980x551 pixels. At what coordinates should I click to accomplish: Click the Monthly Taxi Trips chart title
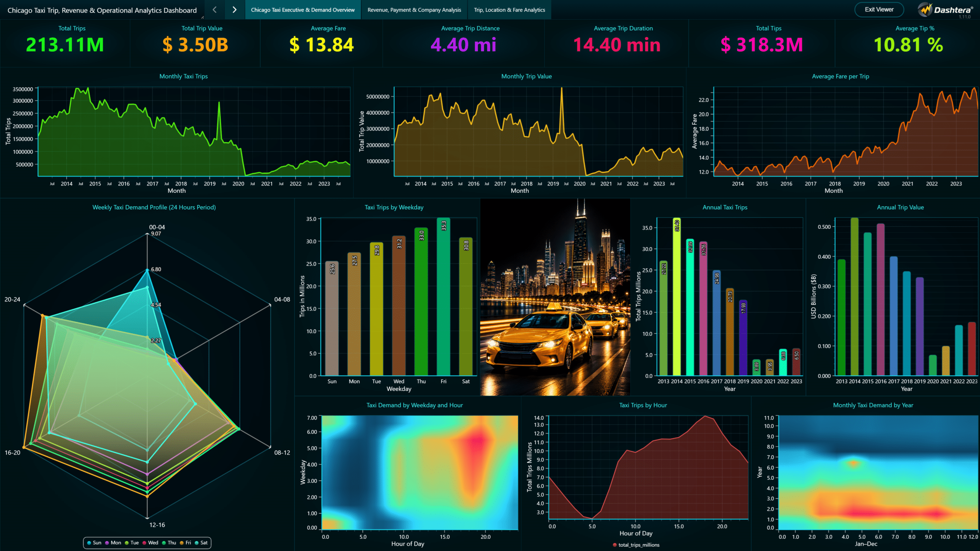point(183,77)
